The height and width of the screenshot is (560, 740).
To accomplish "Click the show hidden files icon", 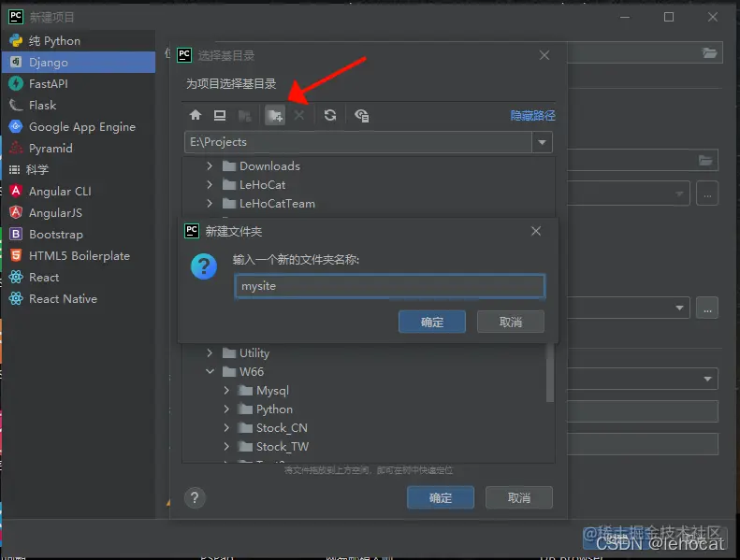I will coord(361,115).
